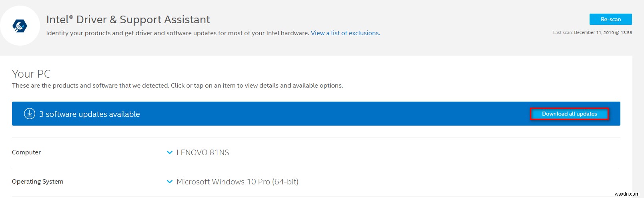This screenshot has width=644, height=198.
Task: Click the 3 software updates available text
Action: coord(90,114)
